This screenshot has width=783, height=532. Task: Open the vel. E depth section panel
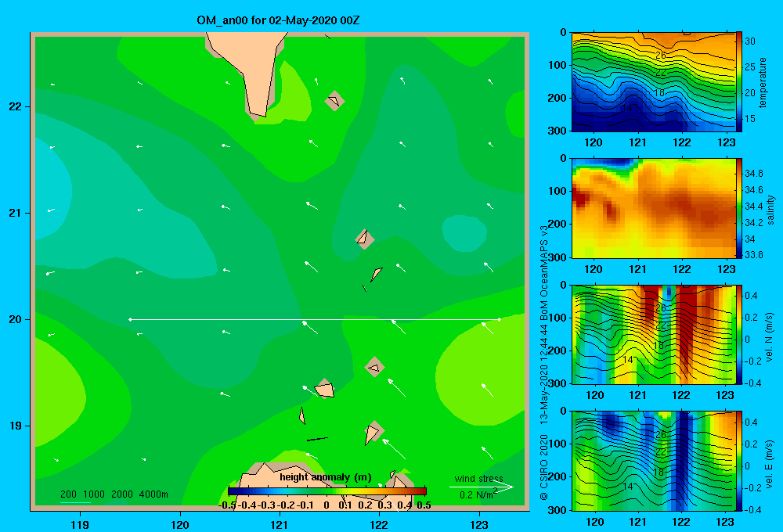654,461
